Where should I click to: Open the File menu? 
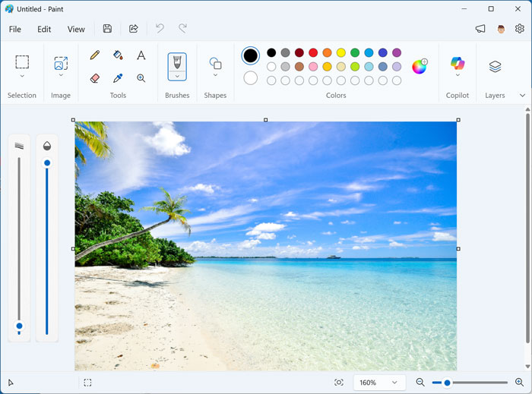[15, 29]
